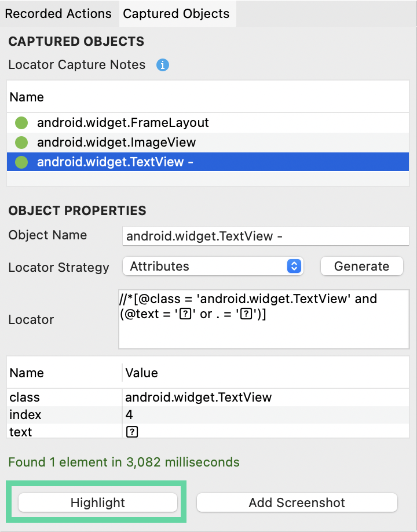Select the android.widget.TextView class value cell

coord(265,398)
